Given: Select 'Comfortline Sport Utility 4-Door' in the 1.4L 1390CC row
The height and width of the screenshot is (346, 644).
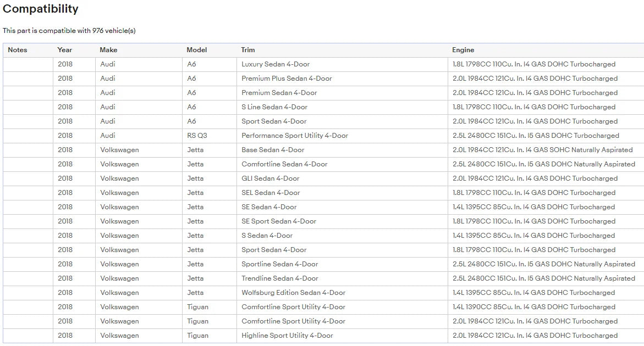Looking at the screenshot, I should [342, 307].
